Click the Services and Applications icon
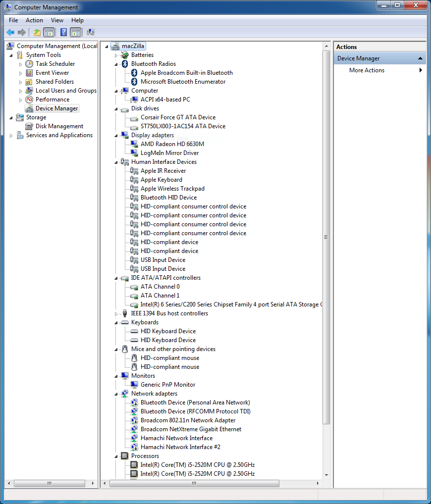The image size is (431, 504). click(x=20, y=135)
